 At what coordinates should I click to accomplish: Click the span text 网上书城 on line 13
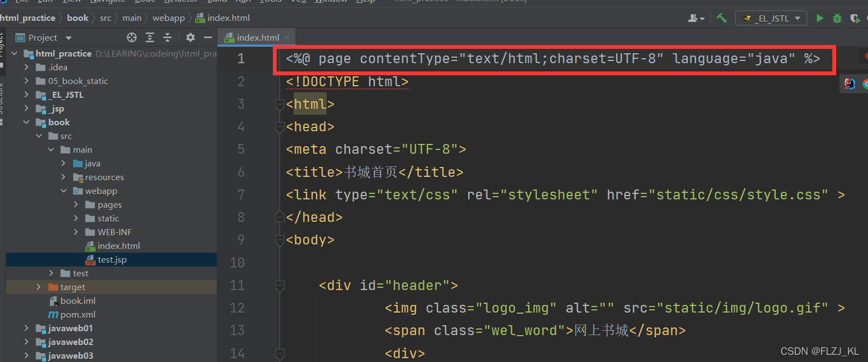click(x=601, y=330)
